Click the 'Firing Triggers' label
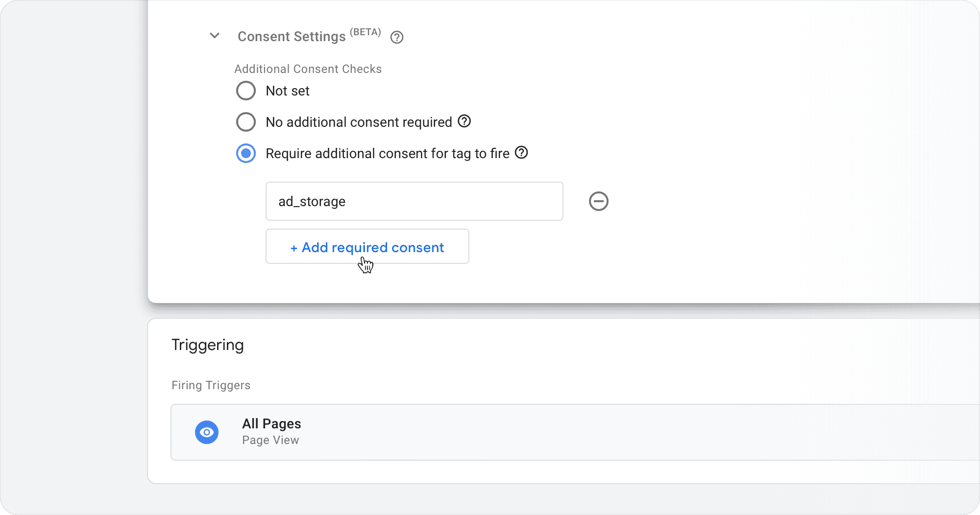980x515 pixels. click(x=211, y=385)
